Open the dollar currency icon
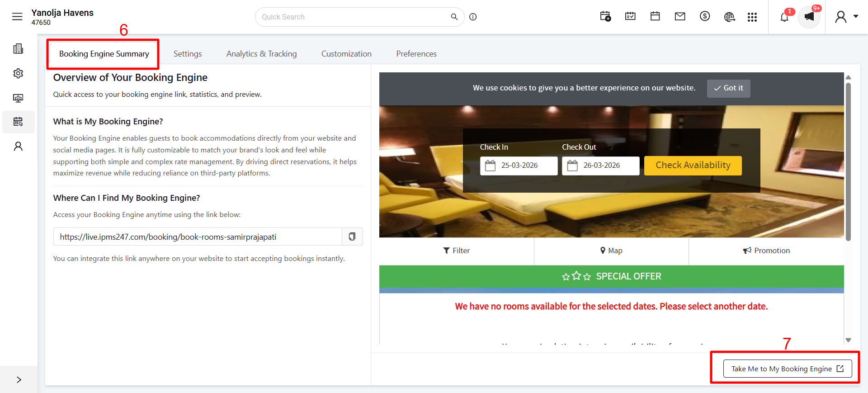 (705, 17)
